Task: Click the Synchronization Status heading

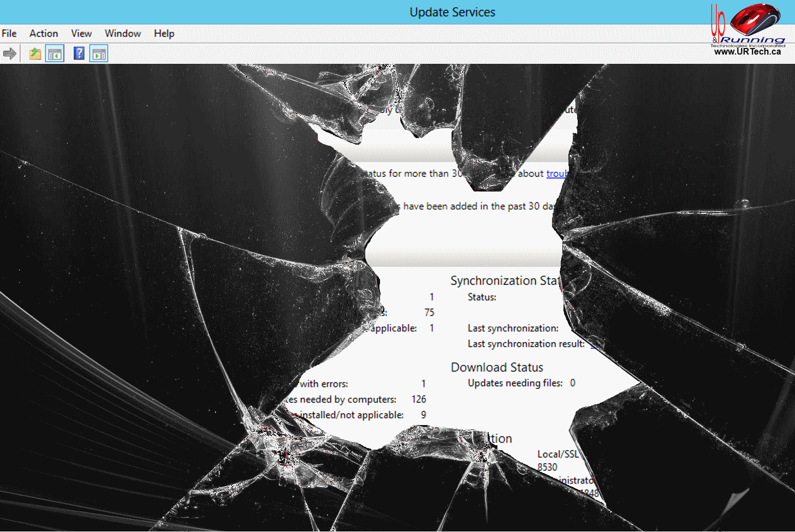Action: (x=505, y=280)
